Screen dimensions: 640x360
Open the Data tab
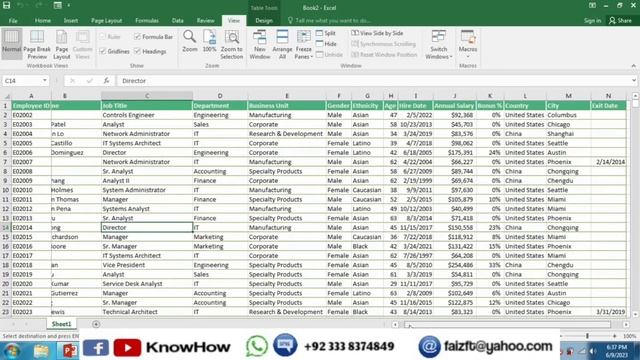click(x=178, y=20)
